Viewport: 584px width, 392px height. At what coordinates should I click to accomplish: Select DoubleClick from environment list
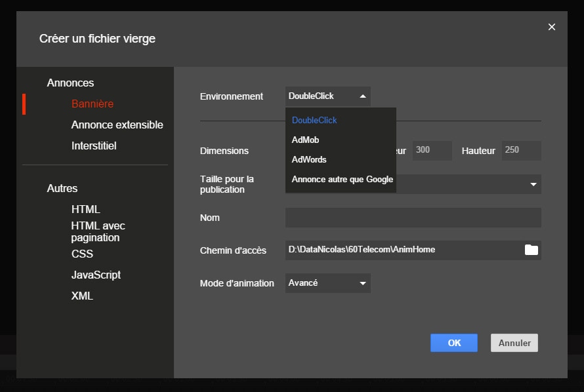(314, 120)
